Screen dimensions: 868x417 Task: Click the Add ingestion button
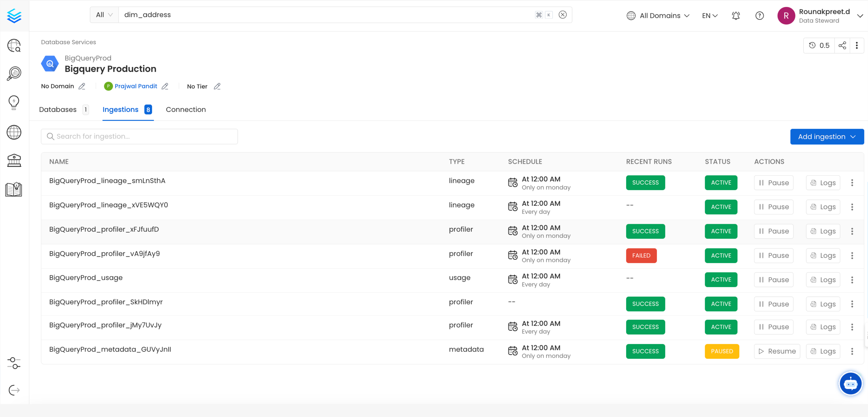point(826,136)
